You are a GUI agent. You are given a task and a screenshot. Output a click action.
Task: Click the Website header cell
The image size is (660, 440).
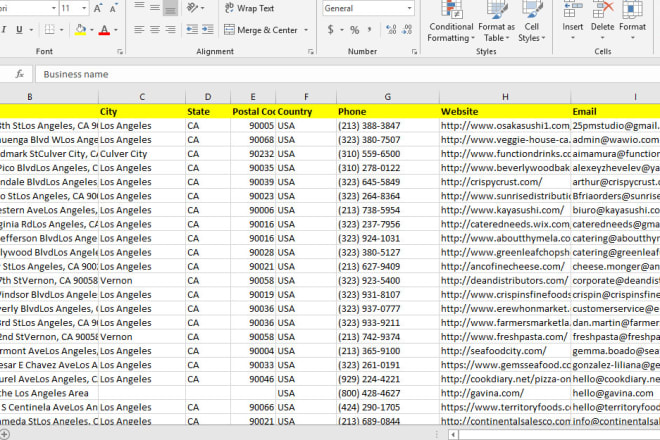coord(505,112)
